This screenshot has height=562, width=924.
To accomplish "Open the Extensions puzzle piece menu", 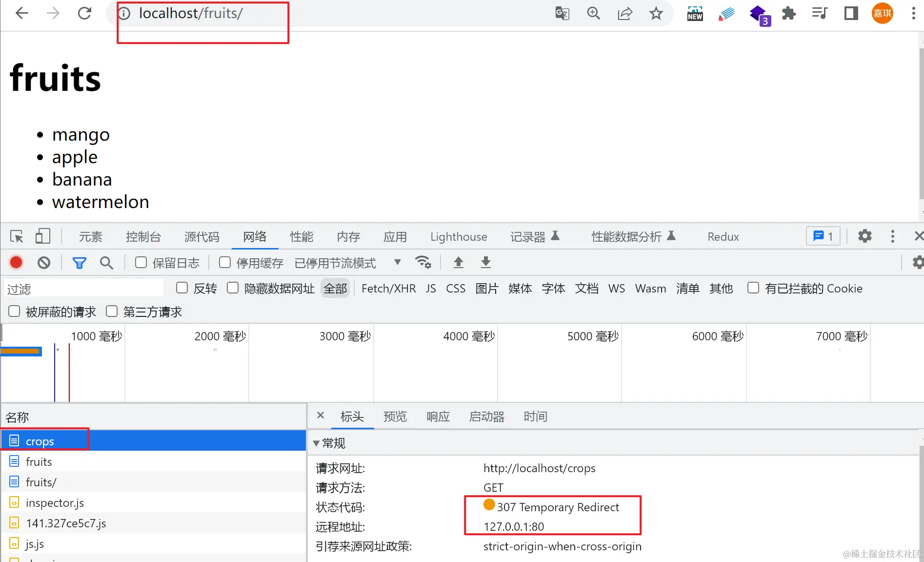I will [x=789, y=13].
